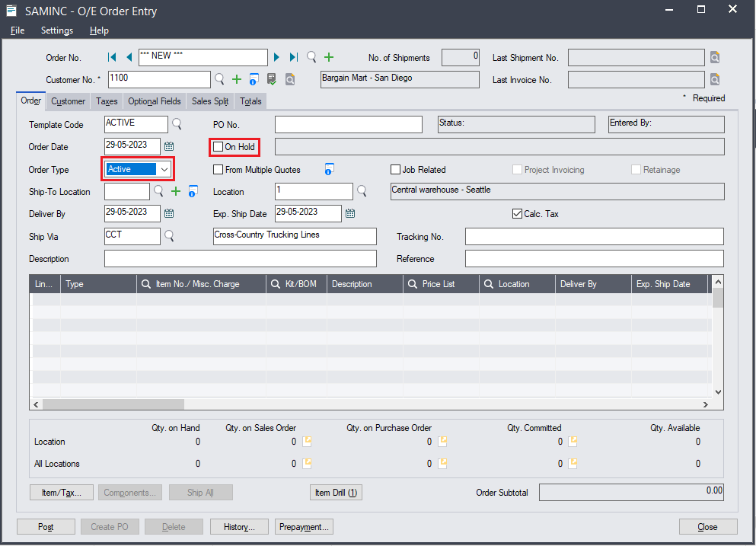This screenshot has height=546, width=756.
Task: Click the PO No. input field
Action: point(349,124)
